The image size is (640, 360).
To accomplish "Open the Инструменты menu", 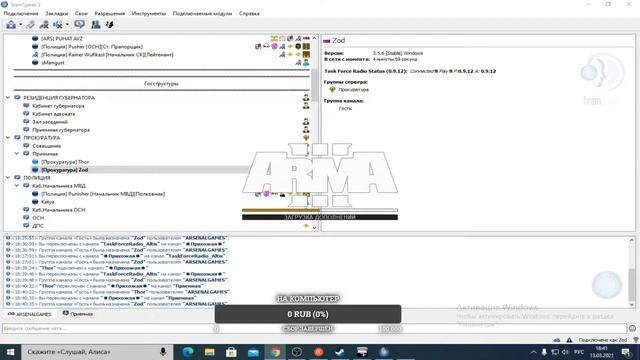I will 149,13.
